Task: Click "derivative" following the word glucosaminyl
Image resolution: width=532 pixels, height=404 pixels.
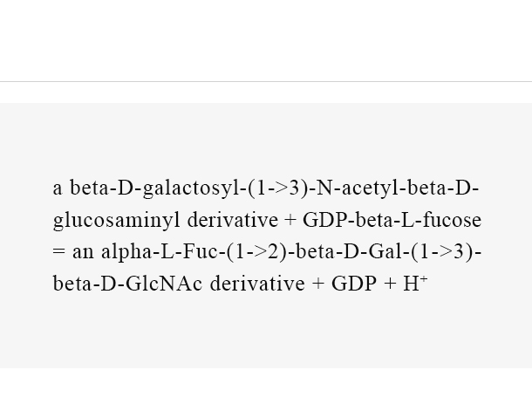Action: [x=232, y=220]
